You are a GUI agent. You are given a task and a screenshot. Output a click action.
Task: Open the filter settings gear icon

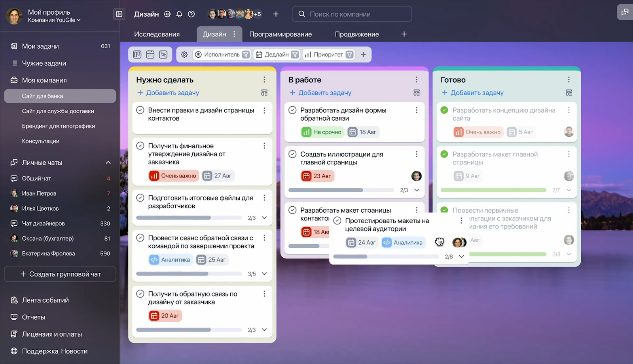click(184, 55)
